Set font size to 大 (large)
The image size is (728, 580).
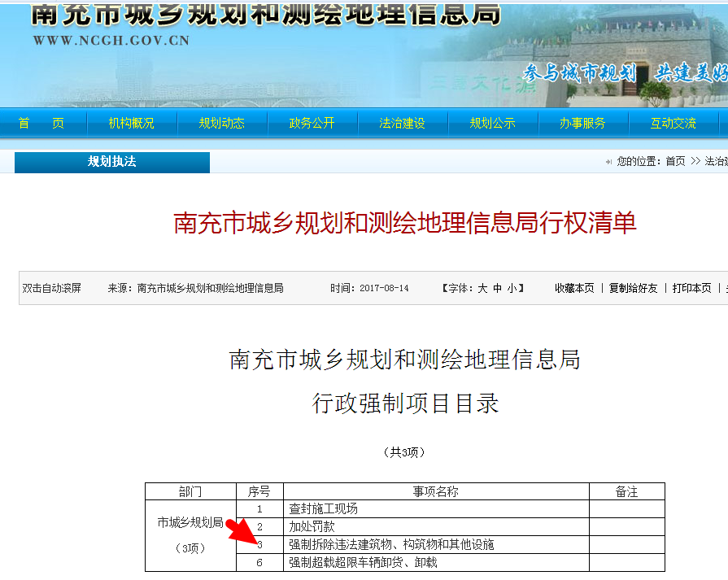click(482, 289)
